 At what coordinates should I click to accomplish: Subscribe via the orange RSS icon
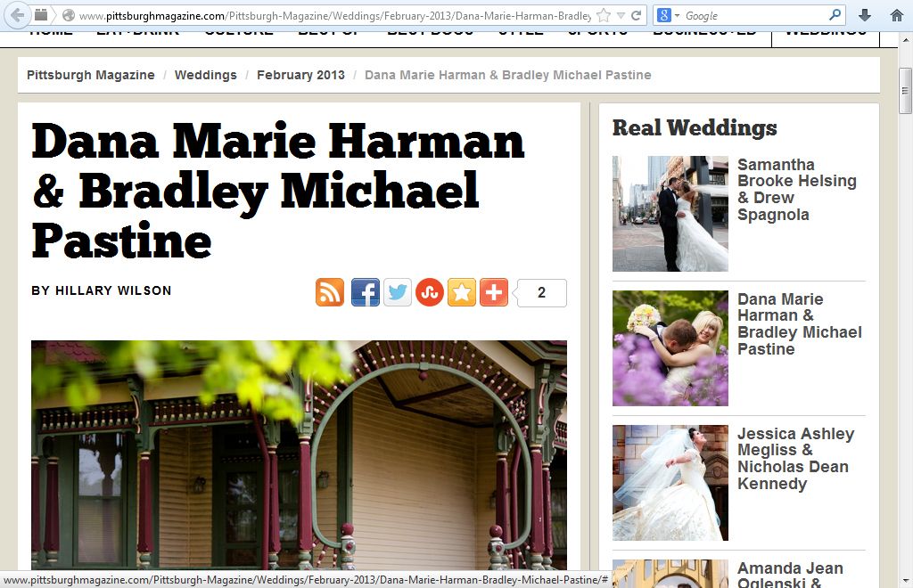(x=330, y=292)
